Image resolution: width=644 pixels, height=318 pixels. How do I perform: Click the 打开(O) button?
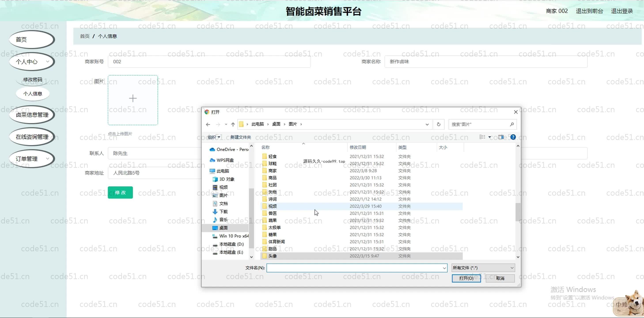(x=466, y=278)
